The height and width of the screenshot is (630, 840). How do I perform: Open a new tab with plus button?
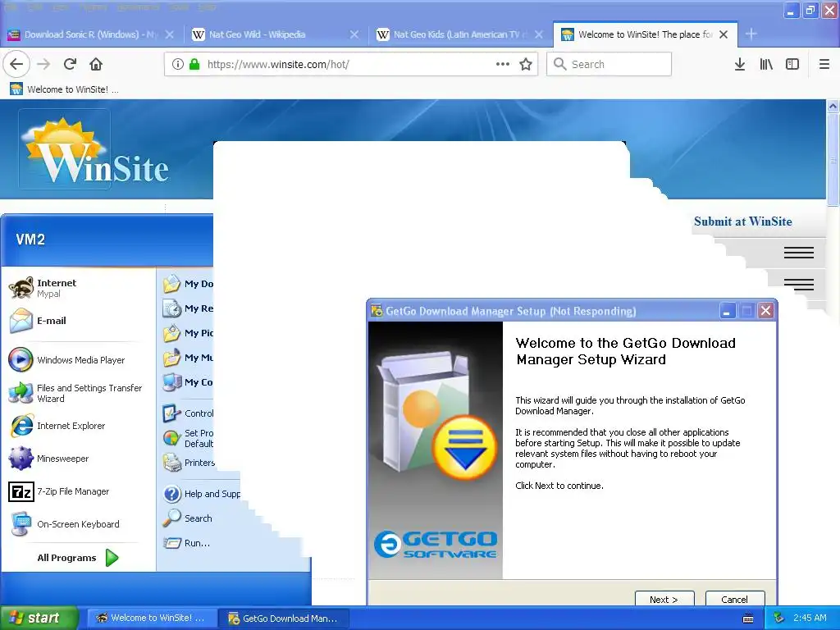pos(751,34)
